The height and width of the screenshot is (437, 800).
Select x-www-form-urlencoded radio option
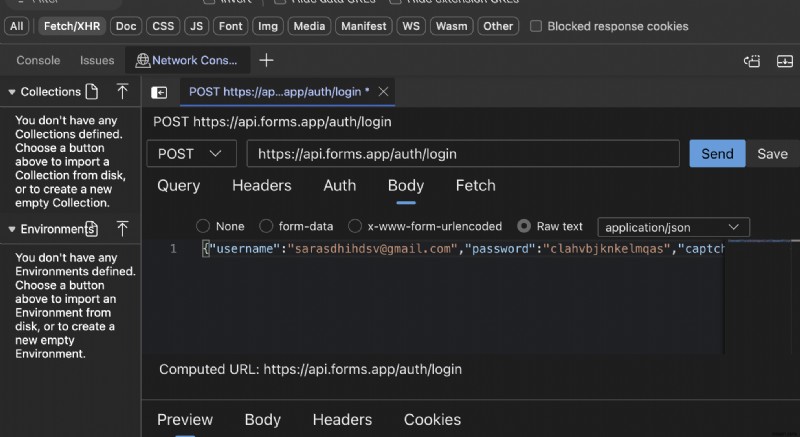pyautogui.click(x=355, y=226)
